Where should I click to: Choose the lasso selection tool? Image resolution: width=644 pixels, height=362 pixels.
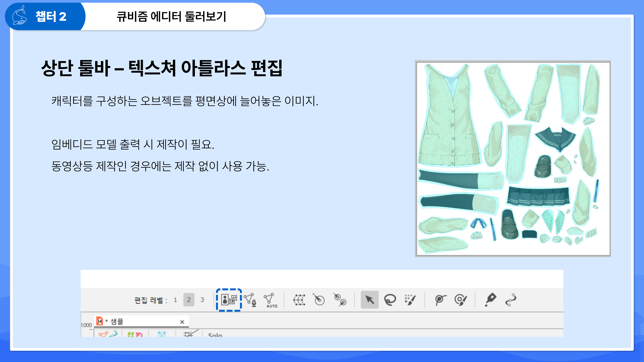[x=390, y=300]
